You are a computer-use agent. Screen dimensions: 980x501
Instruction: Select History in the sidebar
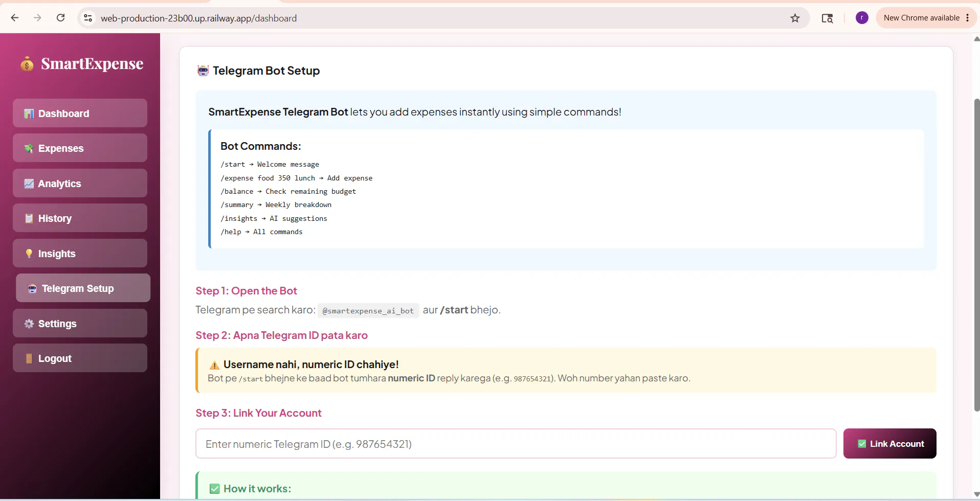[80, 218]
